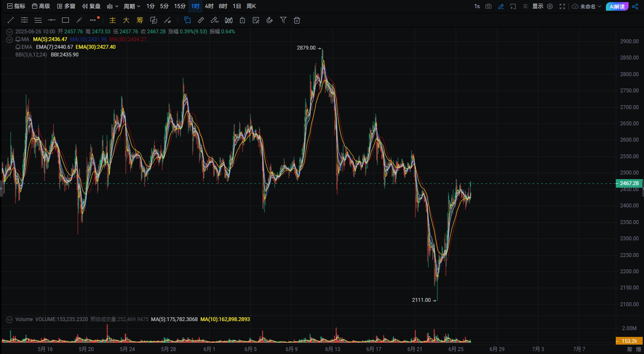Click the add-window square plus icon

pyautogui.click(x=513, y=6)
